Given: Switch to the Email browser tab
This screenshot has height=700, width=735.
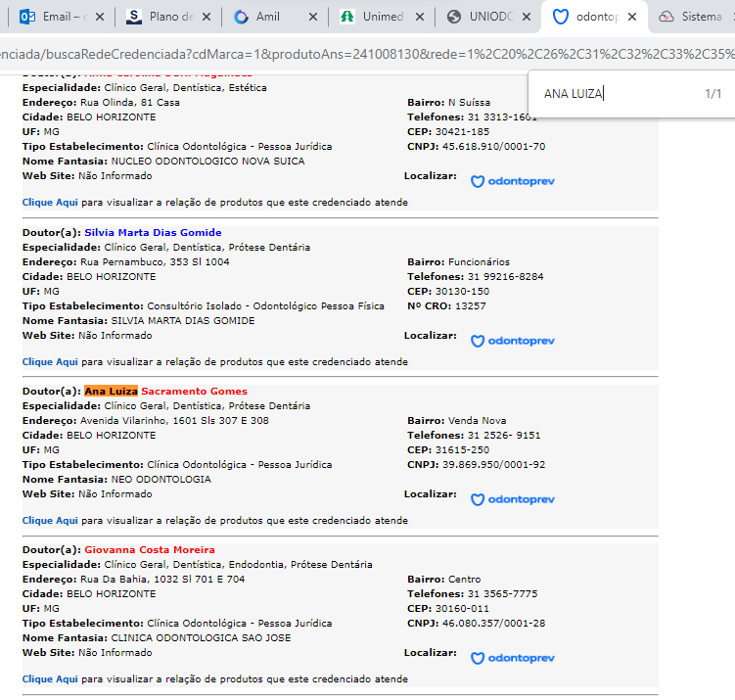Looking at the screenshot, I should (x=59, y=17).
